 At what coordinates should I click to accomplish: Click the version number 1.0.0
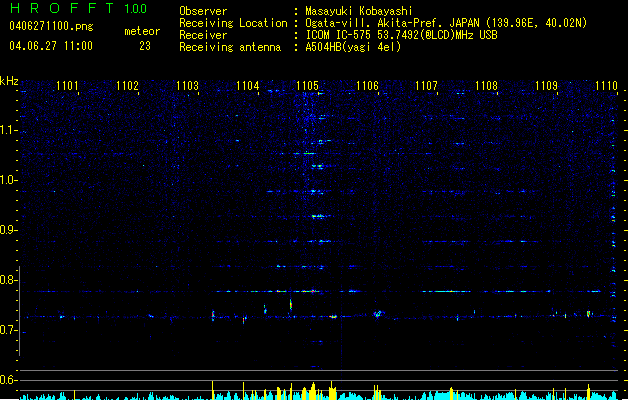[136, 9]
